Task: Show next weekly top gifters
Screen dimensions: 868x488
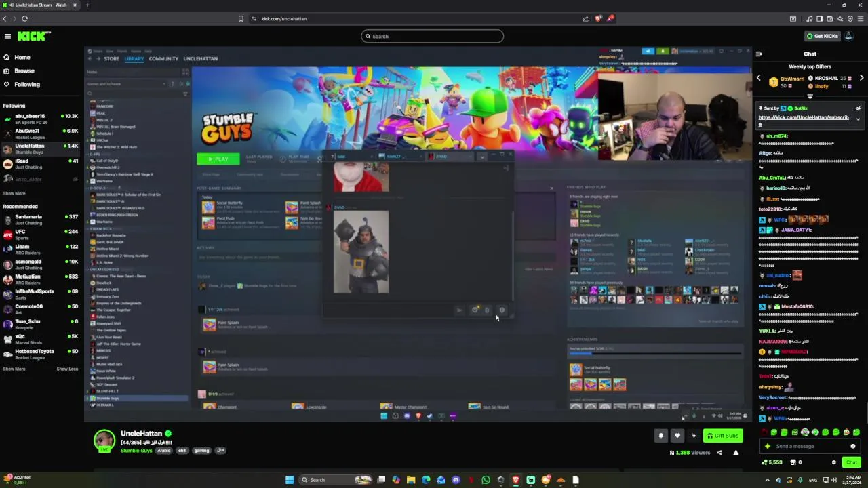Action: point(861,79)
